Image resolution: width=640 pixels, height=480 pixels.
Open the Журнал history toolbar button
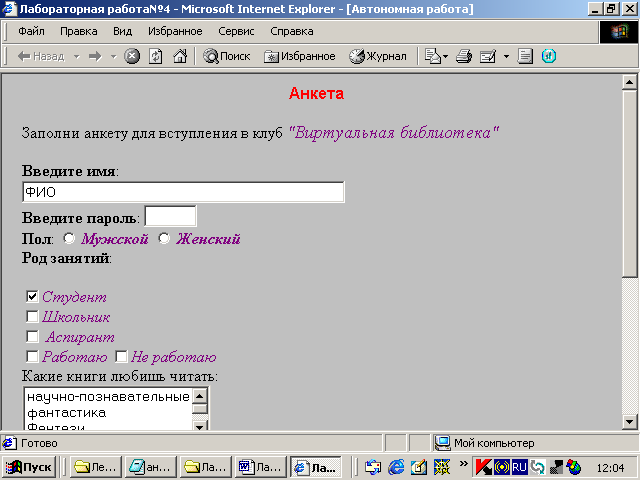[x=378, y=56]
